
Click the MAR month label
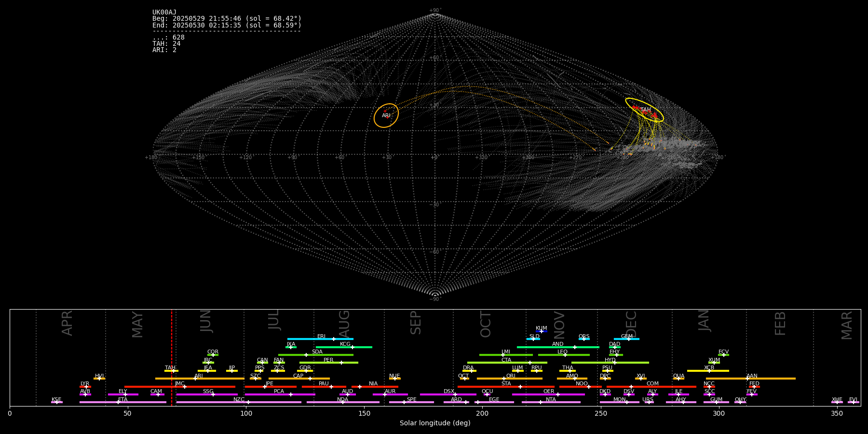tap(847, 325)
